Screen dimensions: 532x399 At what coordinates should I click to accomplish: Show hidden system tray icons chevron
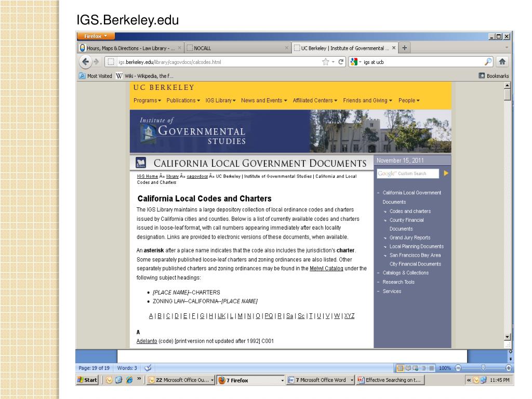[469, 380]
